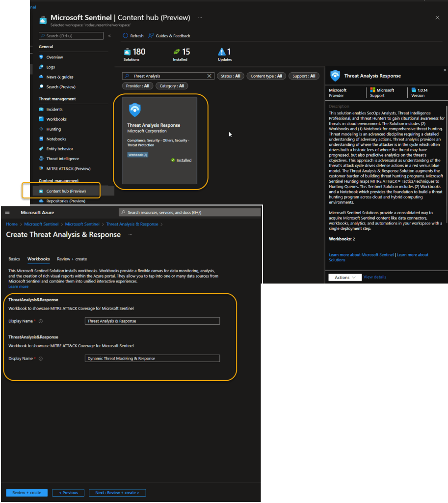Open Entity behavior in sidebar
This screenshot has width=448, height=503.
(x=59, y=149)
